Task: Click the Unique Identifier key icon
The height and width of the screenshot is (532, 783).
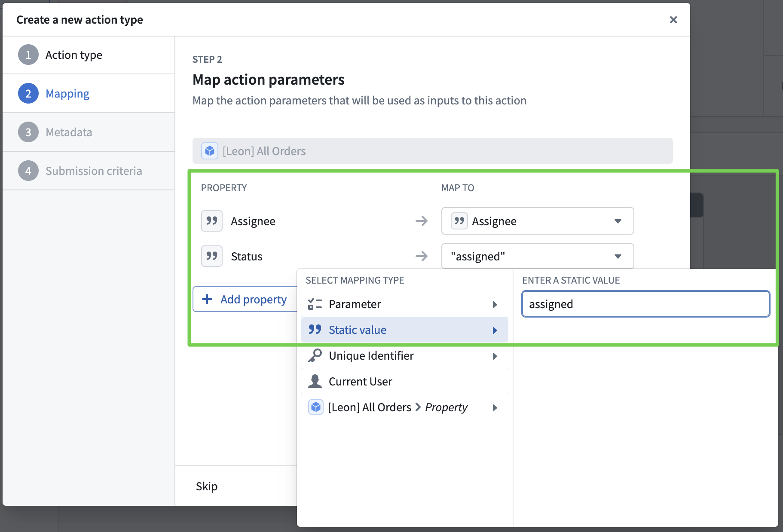Action: pyautogui.click(x=315, y=356)
